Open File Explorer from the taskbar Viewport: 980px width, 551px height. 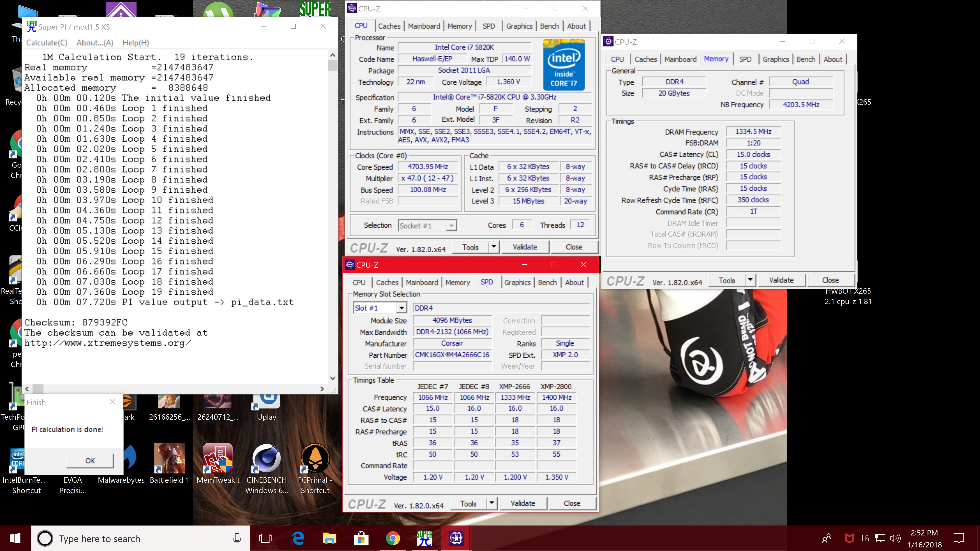329,539
